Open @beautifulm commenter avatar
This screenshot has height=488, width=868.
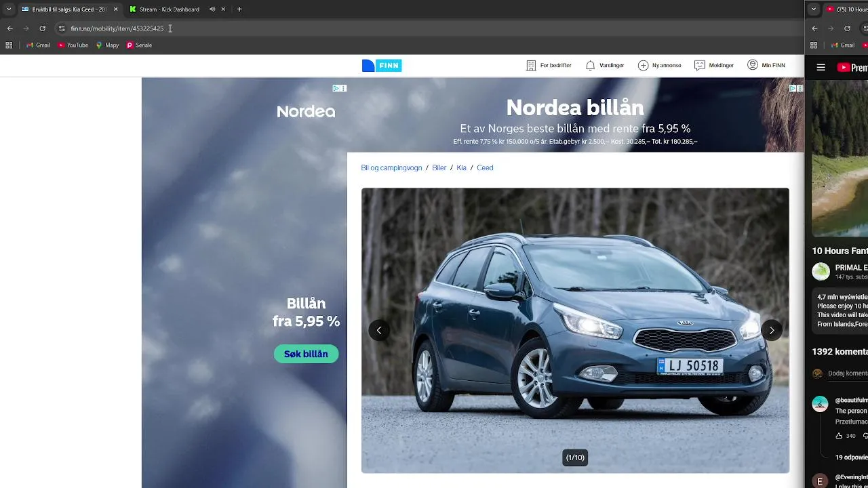(x=820, y=404)
